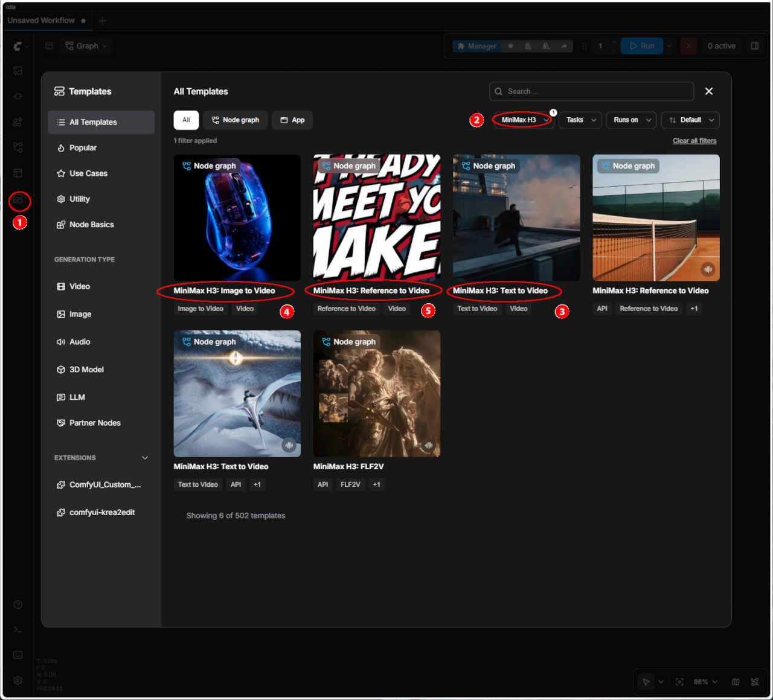The image size is (773, 700).
Task: Select the Image generation type
Action: (x=101, y=314)
